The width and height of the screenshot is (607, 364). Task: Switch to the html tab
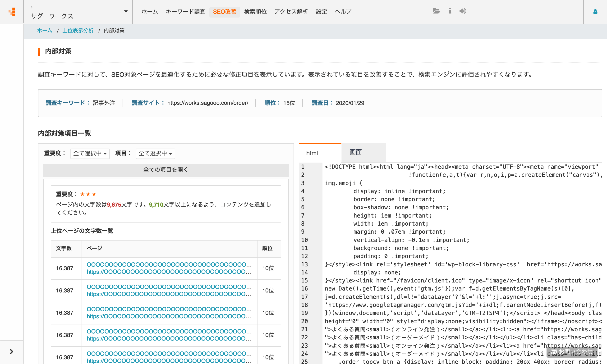tap(320, 153)
